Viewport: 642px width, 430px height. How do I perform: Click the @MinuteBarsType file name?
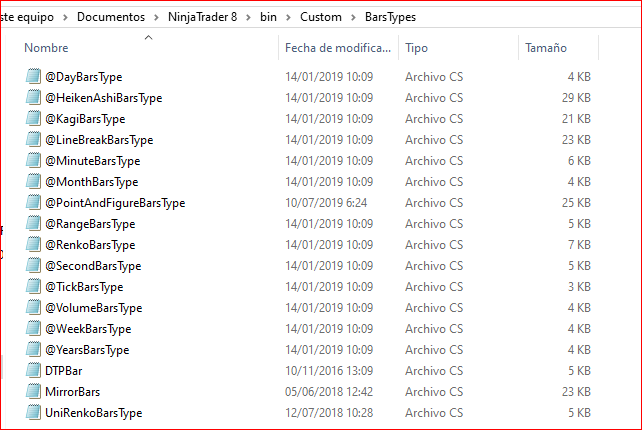[x=93, y=161]
